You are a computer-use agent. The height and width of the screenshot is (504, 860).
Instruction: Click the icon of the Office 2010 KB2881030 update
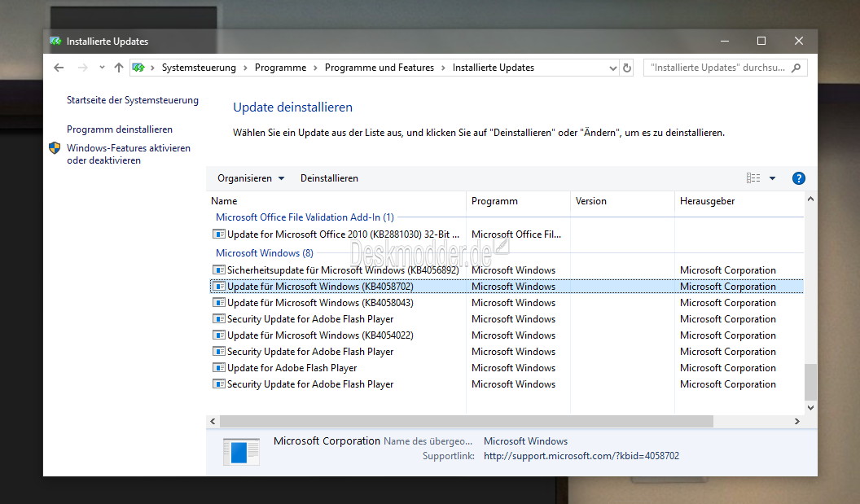click(219, 234)
